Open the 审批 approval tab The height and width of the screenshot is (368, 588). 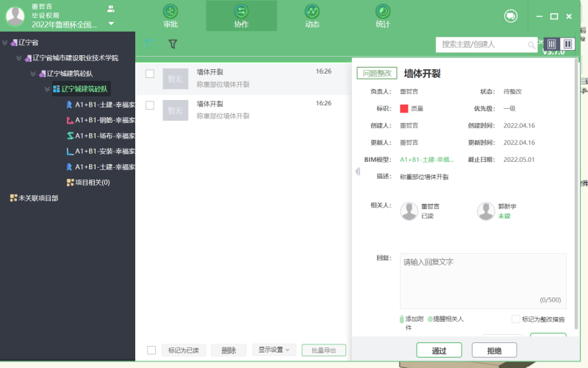coord(171,15)
